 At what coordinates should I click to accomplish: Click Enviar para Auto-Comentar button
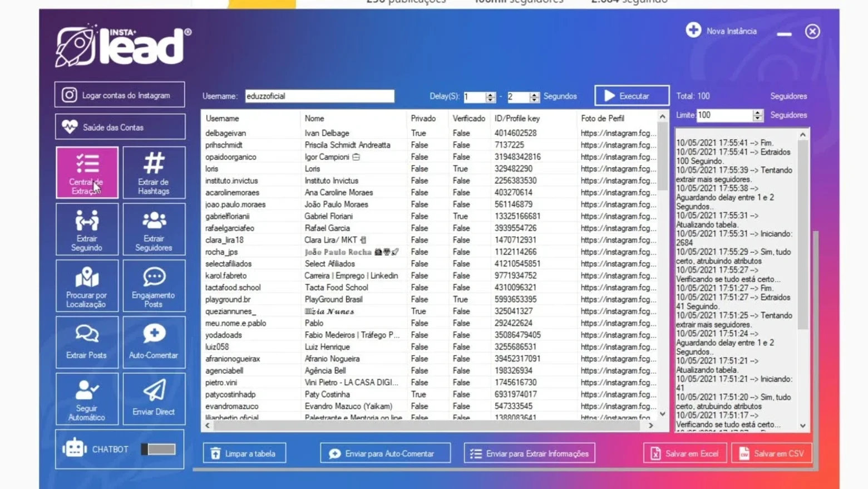(385, 453)
